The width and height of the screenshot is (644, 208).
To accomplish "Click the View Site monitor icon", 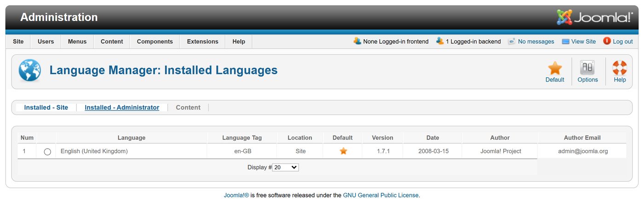I will tap(565, 41).
